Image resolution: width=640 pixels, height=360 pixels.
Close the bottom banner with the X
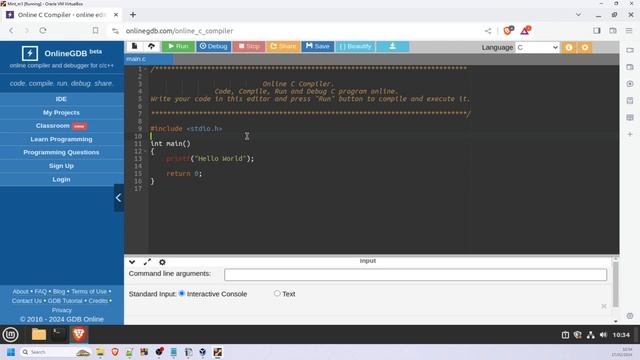click(604, 306)
